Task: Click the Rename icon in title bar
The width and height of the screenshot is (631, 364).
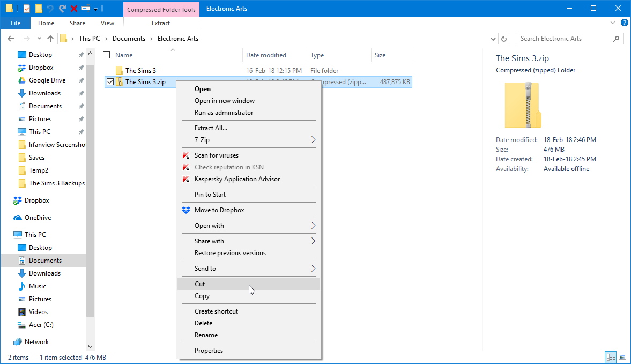Action: click(85, 8)
